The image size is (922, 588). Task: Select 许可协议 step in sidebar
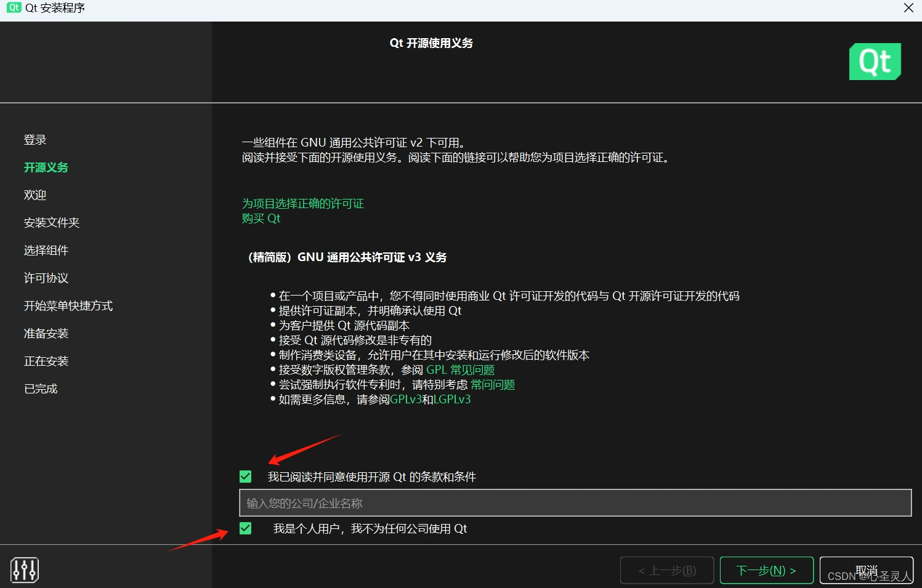tap(46, 278)
